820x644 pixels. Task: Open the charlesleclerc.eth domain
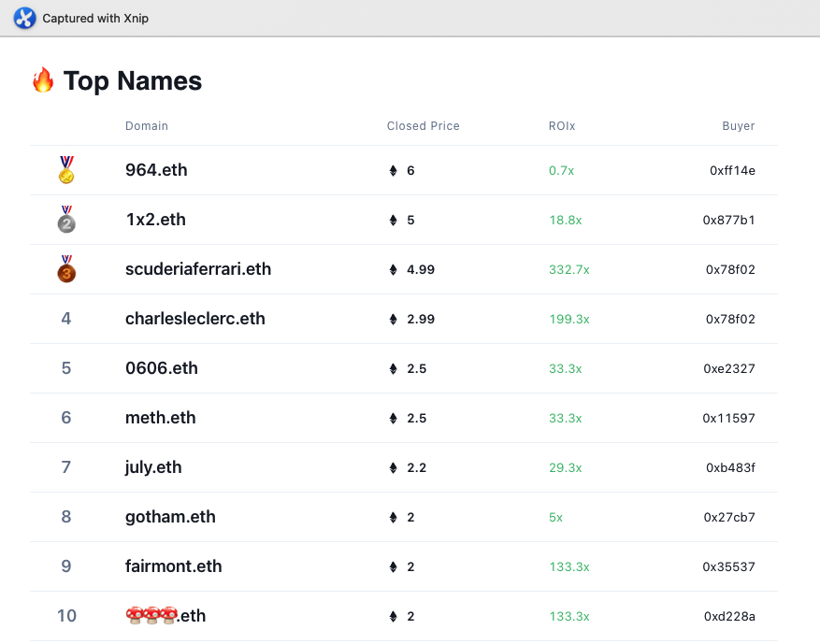[x=195, y=319]
